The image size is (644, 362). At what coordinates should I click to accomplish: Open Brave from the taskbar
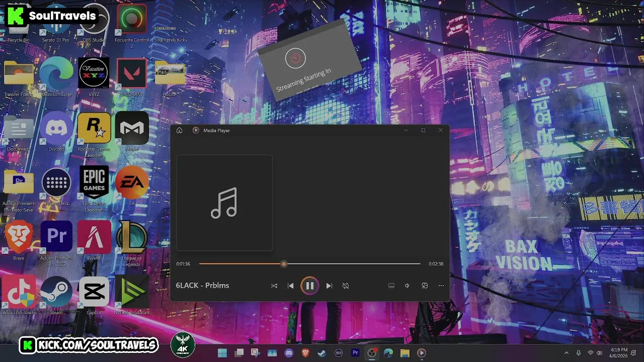[305, 353]
